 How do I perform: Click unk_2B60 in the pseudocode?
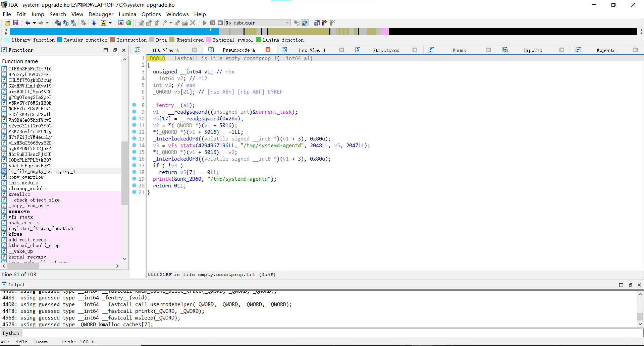[189, 179]
